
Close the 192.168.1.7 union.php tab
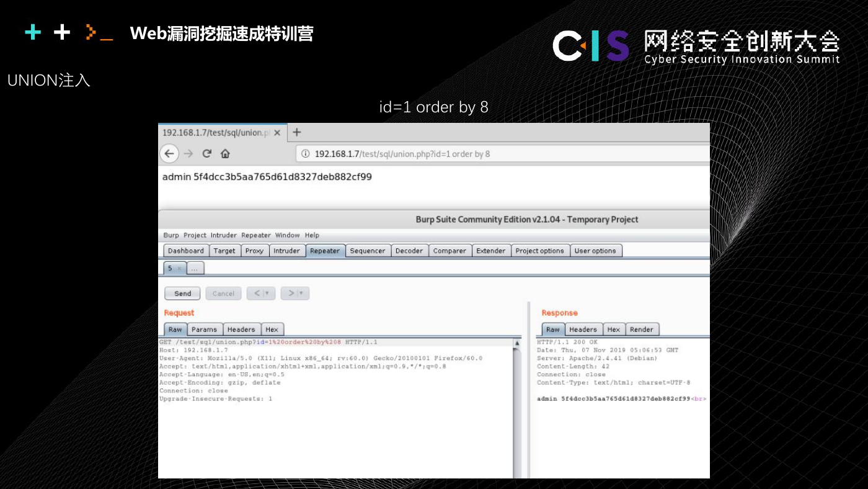(x=277, y=133)
